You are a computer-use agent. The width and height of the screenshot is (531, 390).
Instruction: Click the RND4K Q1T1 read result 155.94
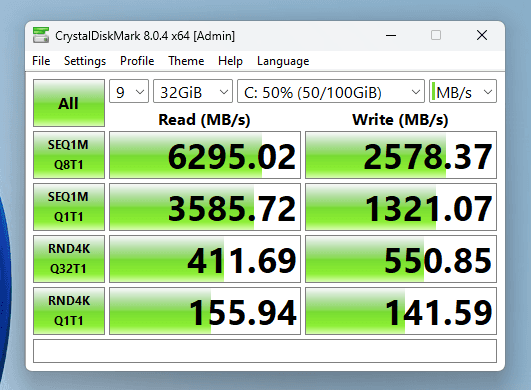[205, 311]
